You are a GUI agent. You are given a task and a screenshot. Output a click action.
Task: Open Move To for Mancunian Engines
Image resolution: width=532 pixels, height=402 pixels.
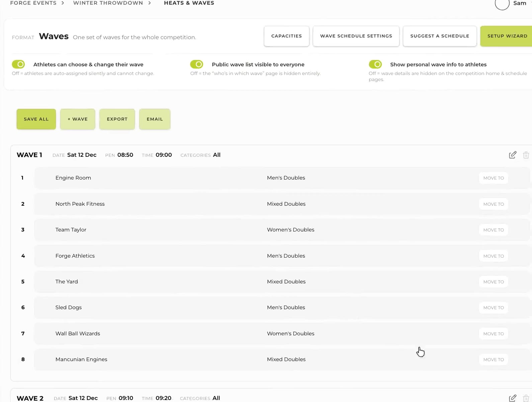(494, 359)
